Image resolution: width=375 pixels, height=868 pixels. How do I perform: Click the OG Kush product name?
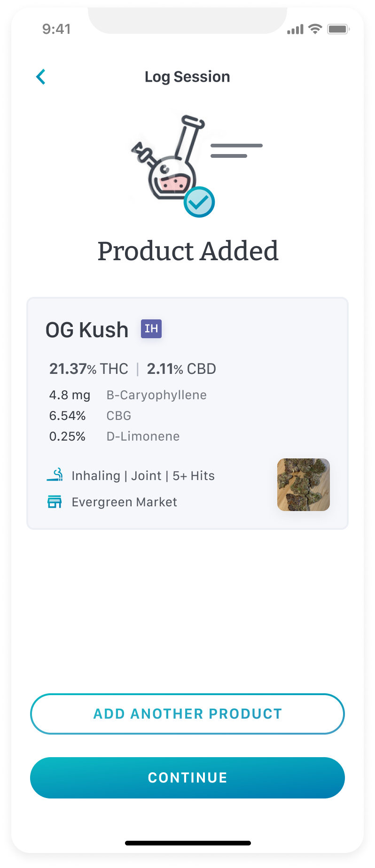click(87, 330)
